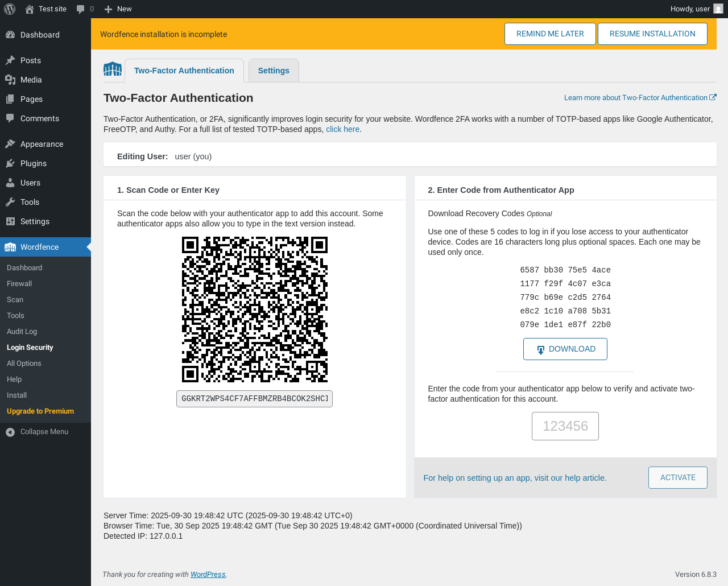Viewport: 728px width, 586px height.
Task: Open the Audit Log submenu item
Action: click(x=22, y=332)
